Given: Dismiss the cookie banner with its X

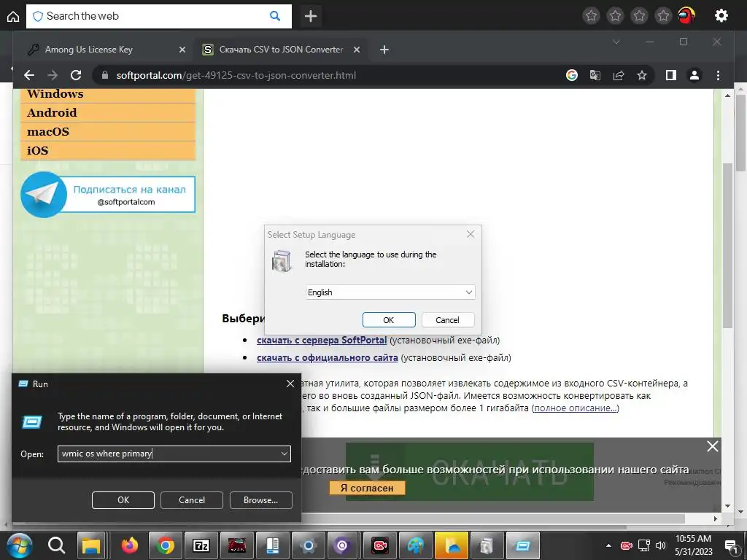Looking at the screenshot, I should point(712,446).
